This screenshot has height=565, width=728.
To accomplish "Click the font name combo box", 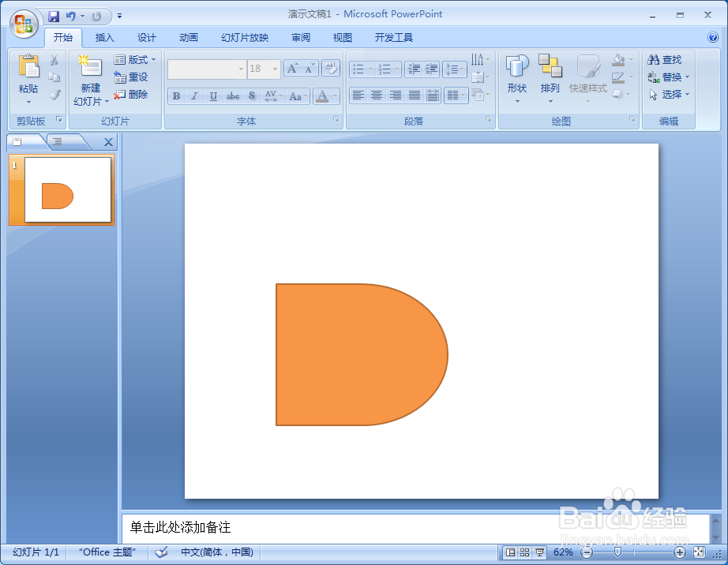I will click(x=206, y=69).
